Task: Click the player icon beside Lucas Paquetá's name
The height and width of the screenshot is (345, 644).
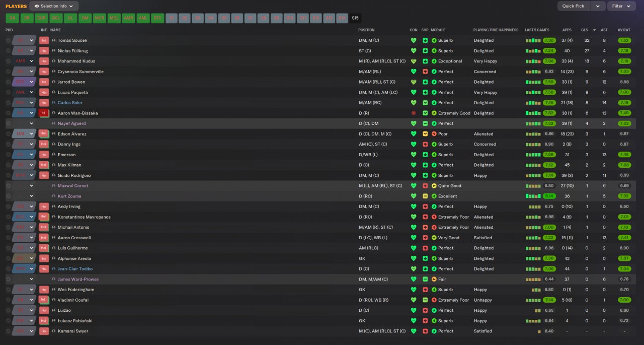Action: pos(53,92)
